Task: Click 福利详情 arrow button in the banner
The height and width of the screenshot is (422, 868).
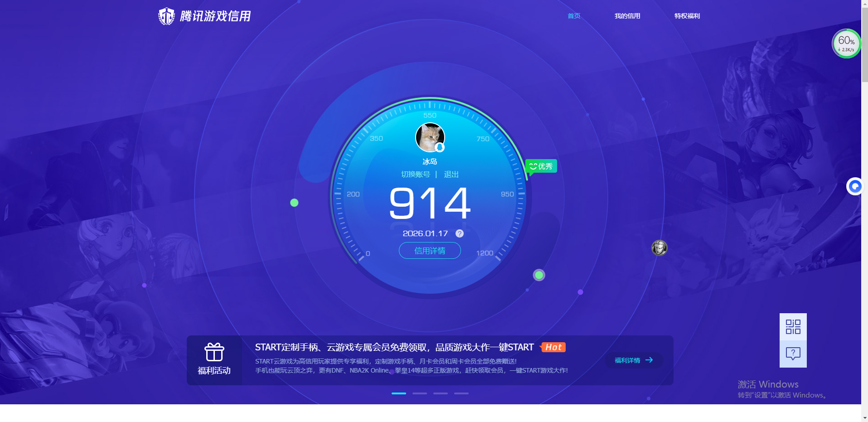Action: point(634,360)
